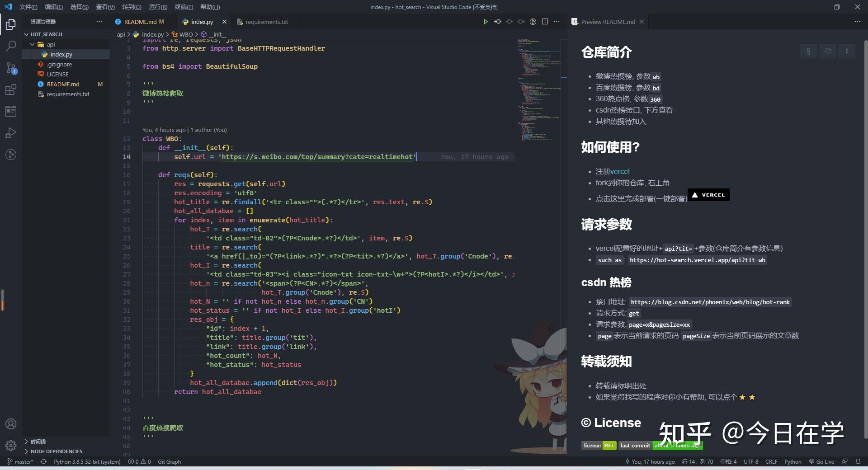Open the 终端 menu in the menu bar
The height and width of the screenshot is (470, 868).
click(x=183, y=7)
